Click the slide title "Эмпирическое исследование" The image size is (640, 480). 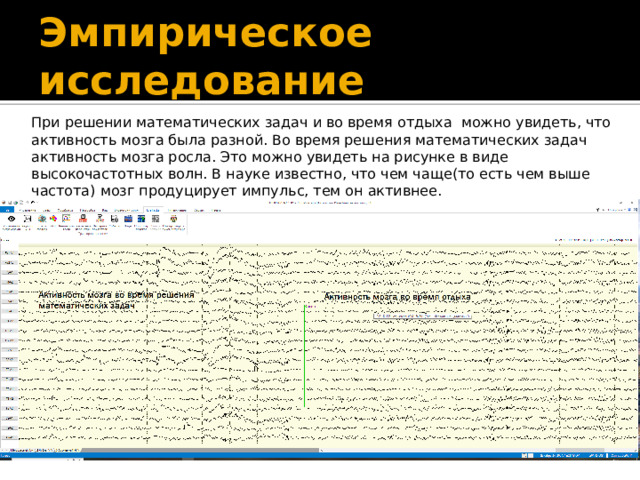(205, 56)
